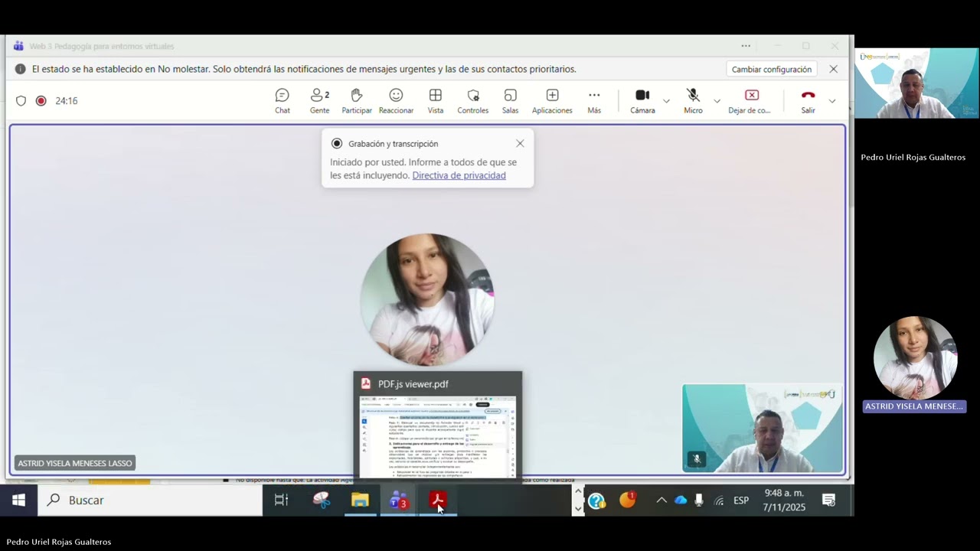Viewport: 980px width, 551px height.
Task: Open Snipping Tool from the taskbar
Action: [x=322, y=500]
